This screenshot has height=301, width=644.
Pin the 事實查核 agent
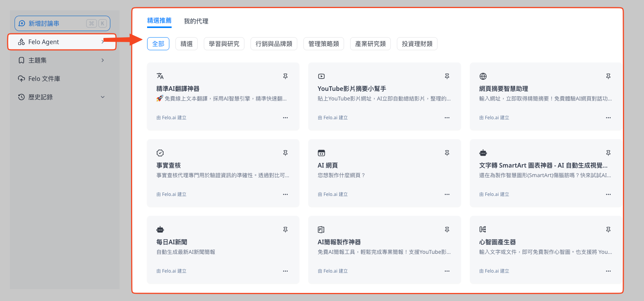[285, 153]
